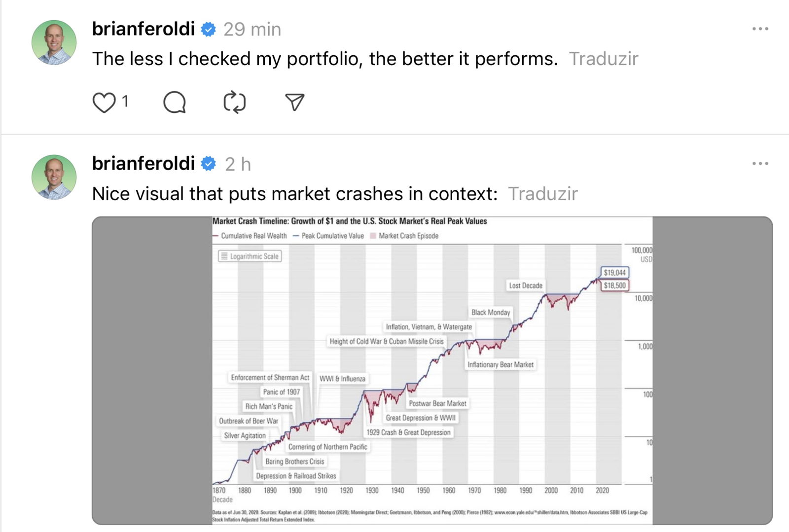789x532 pixels.
Task: Click the like count next to the heart
Action: tap(125, 102)
